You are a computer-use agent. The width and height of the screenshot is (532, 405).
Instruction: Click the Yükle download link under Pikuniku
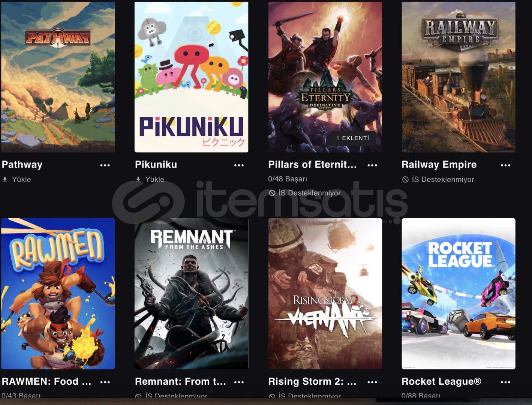(150, 180)
